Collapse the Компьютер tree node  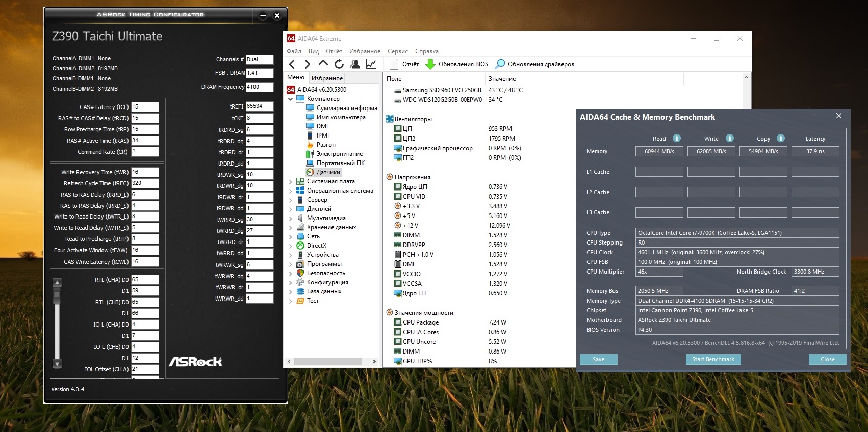point(291,99)
